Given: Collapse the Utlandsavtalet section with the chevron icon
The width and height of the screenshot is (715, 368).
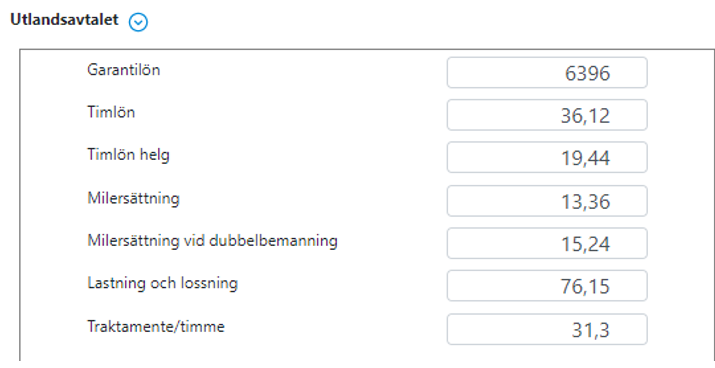Looking at the screenshot, I should (x=138, y=21).
